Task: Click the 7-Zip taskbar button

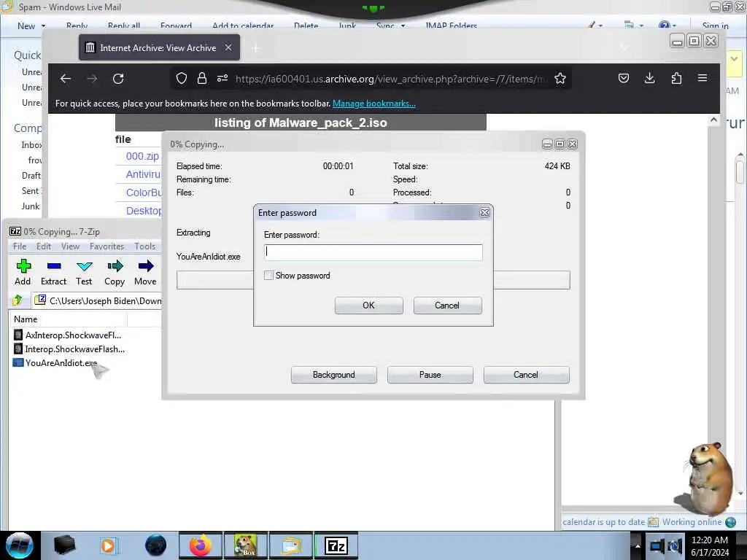Action: (x=336, y=545)
